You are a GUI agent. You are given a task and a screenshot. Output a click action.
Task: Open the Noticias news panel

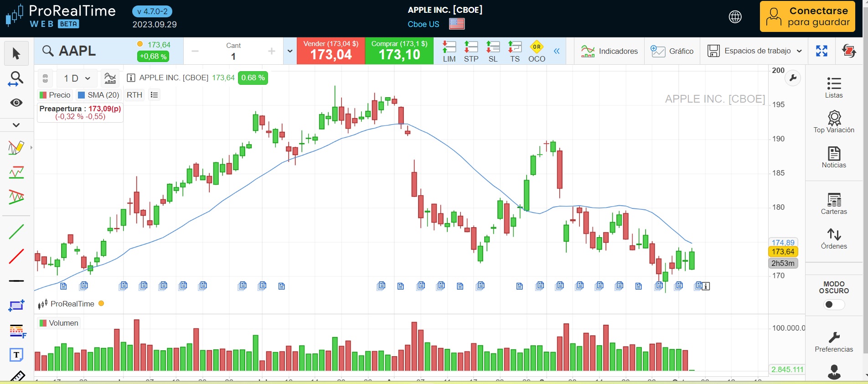pyautogui.click(x=834, y=157)
